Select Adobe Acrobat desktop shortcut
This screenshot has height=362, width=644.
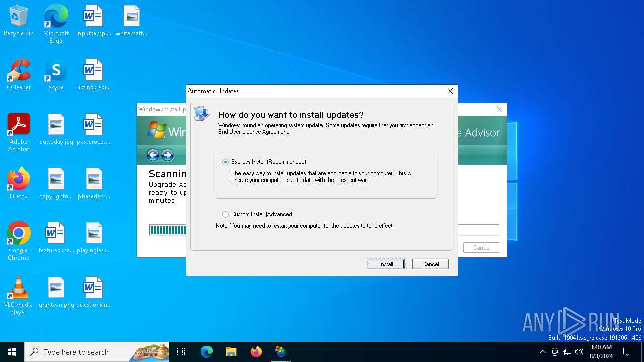coord(19,133)
